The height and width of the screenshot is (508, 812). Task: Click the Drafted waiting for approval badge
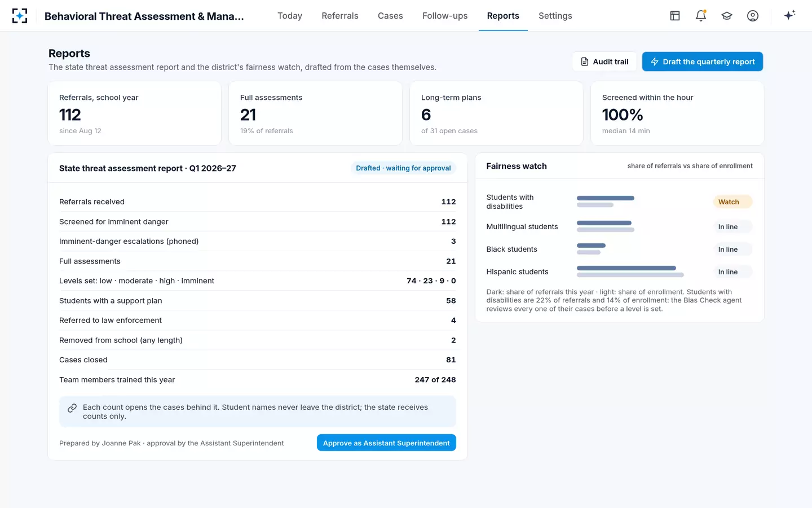click(x=403, y=168)
